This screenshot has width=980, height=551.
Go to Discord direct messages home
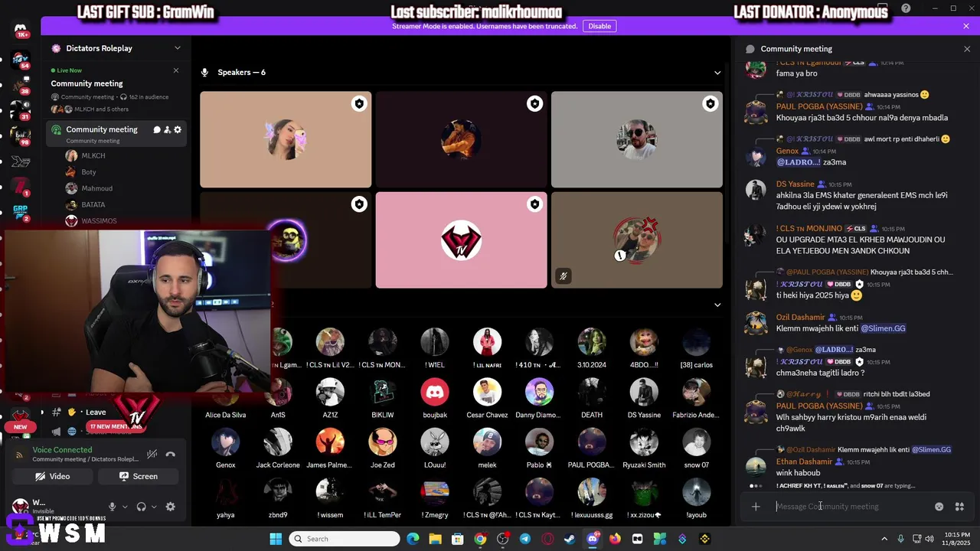pyautogui.click(x=21, y=31)
